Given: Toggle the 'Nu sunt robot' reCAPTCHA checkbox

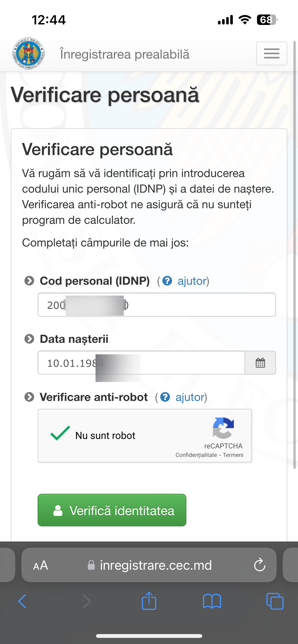Looking at the screenshot, I should tap(60, 433).
